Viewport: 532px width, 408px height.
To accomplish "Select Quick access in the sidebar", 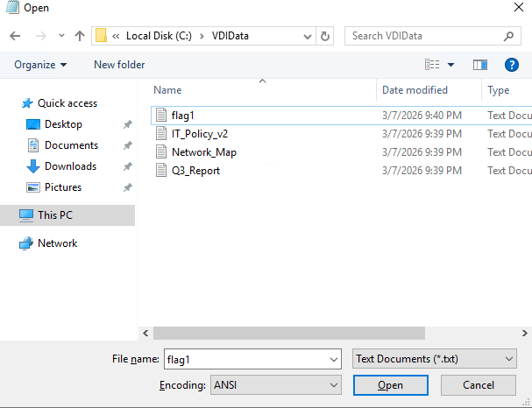I will click(x=67, y=103).
